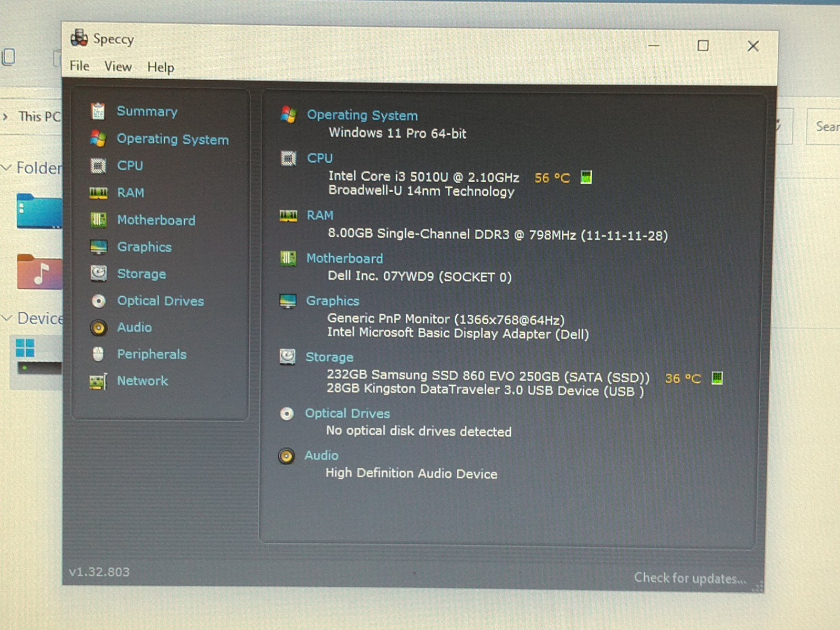Viewport: 840px width, 630px height.
Task: Open Operating System sidebar section
Action: [x=173, y=139]
